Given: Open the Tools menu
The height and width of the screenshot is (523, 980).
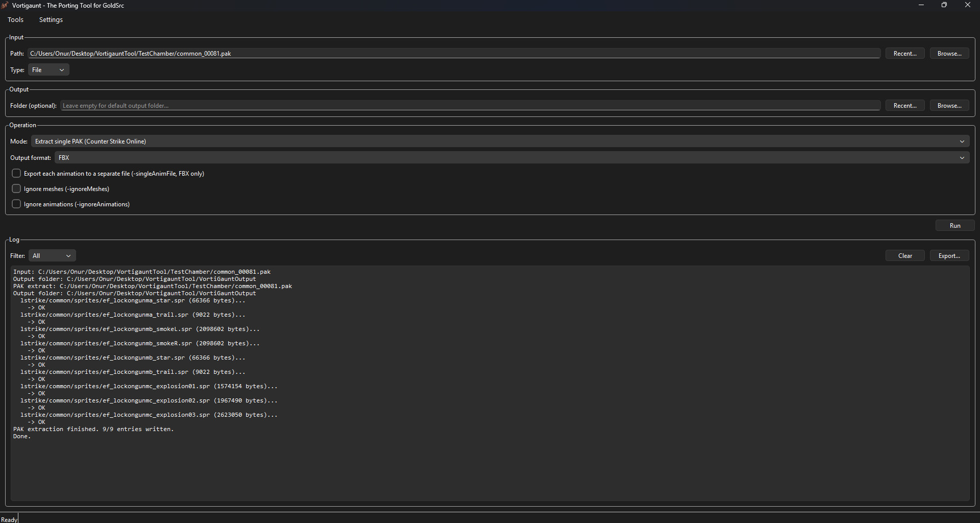Looking at the screenshot, I should [15, 19].
